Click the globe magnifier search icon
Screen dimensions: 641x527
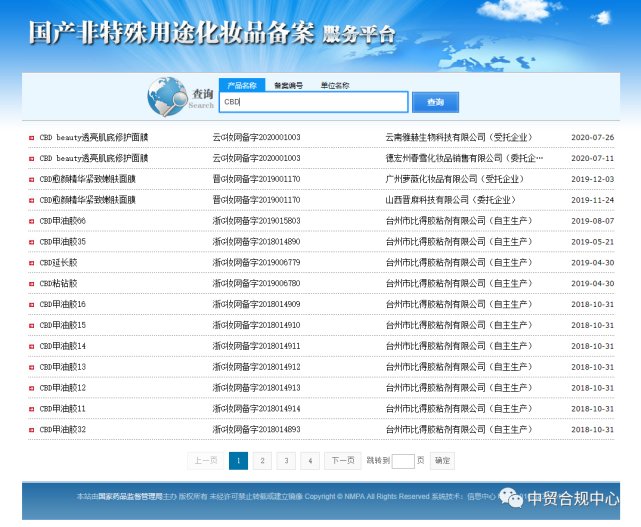click(167, 96)
